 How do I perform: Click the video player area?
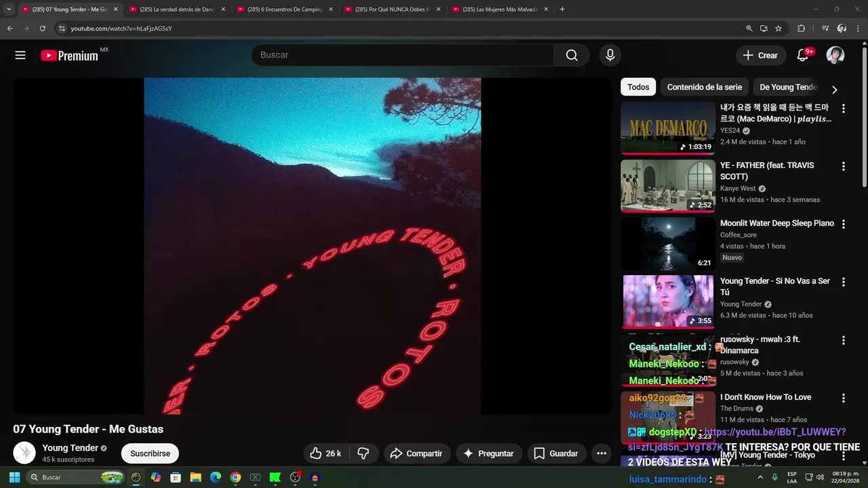[x=313, y=245]
